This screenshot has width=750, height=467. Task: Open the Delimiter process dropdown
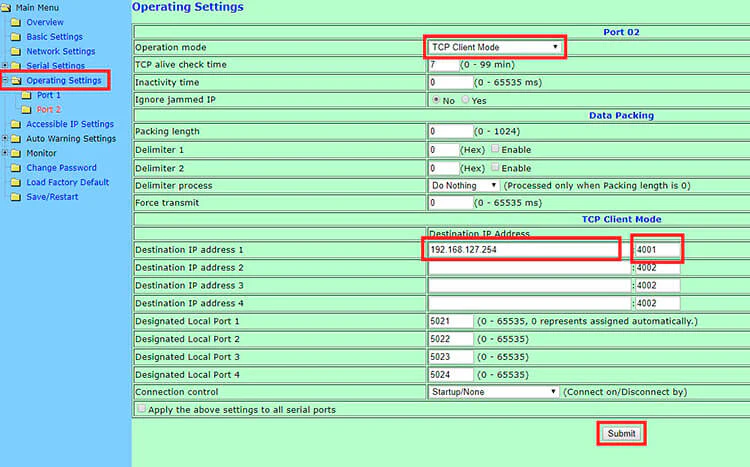(464, 185)
